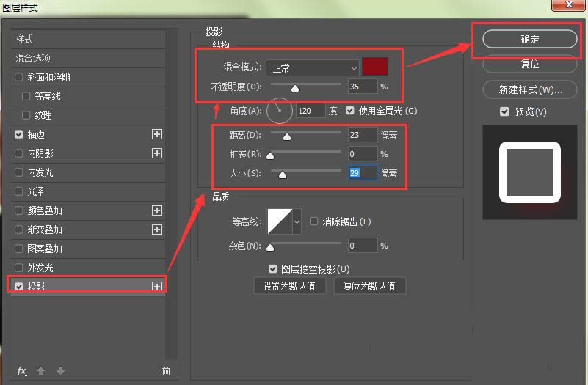The height and width of the screenshot is (385, 588).
Task: Toggle the 预览 checkbox
Action: click(x=504, y=111)
